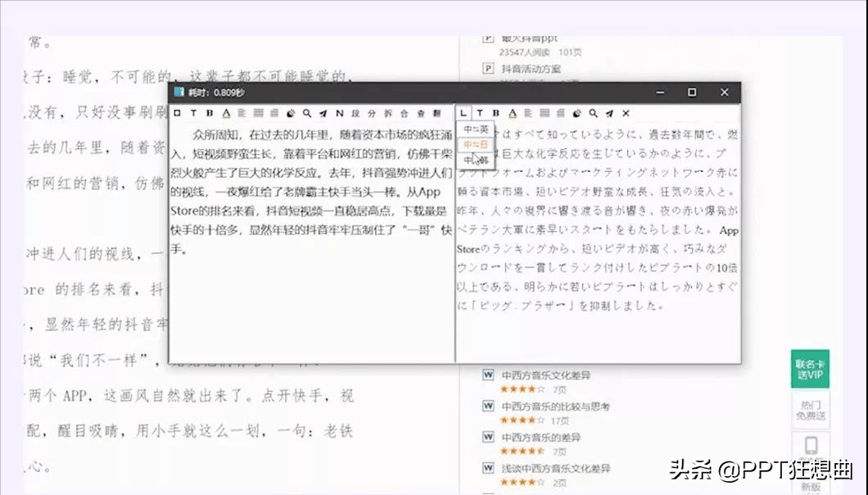This screenshot has width=868, height=495.
Task: Click the justify icon in left pane toolbar
Action: (x=259, y=113)
